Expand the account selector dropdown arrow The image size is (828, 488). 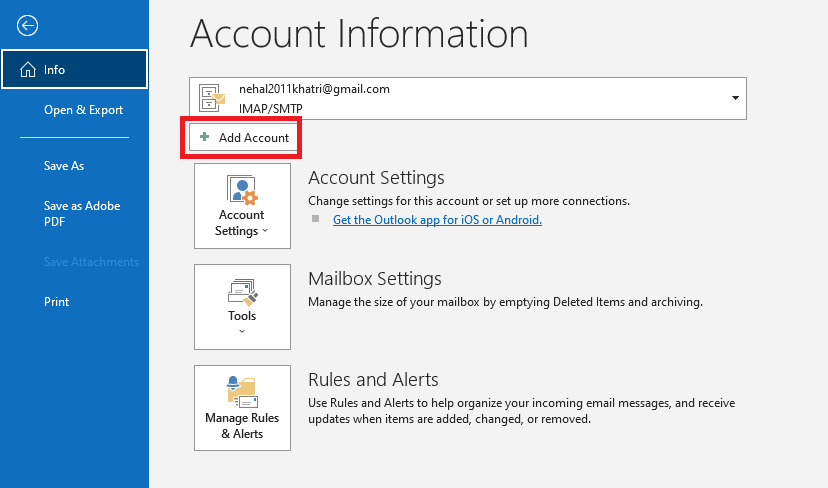735,98
